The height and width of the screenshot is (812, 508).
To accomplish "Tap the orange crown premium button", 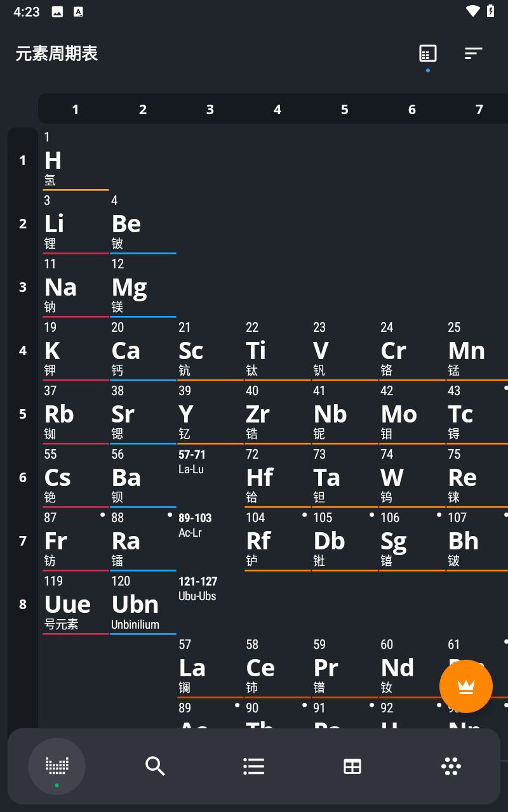I will point(466,686).
